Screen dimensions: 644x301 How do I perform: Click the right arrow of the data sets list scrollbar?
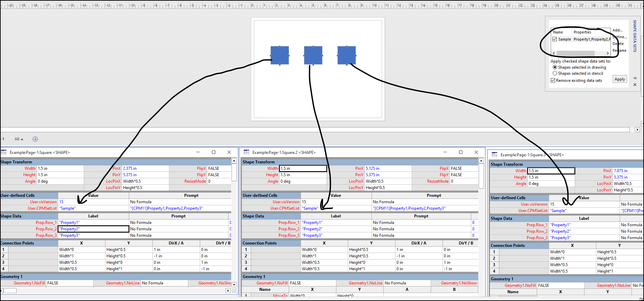(x=607, y=53)
